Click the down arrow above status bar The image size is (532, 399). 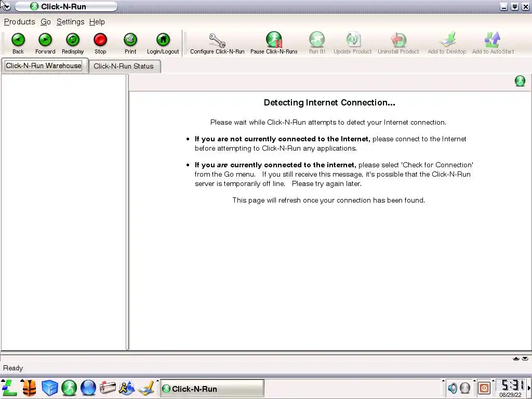(525, 358)
